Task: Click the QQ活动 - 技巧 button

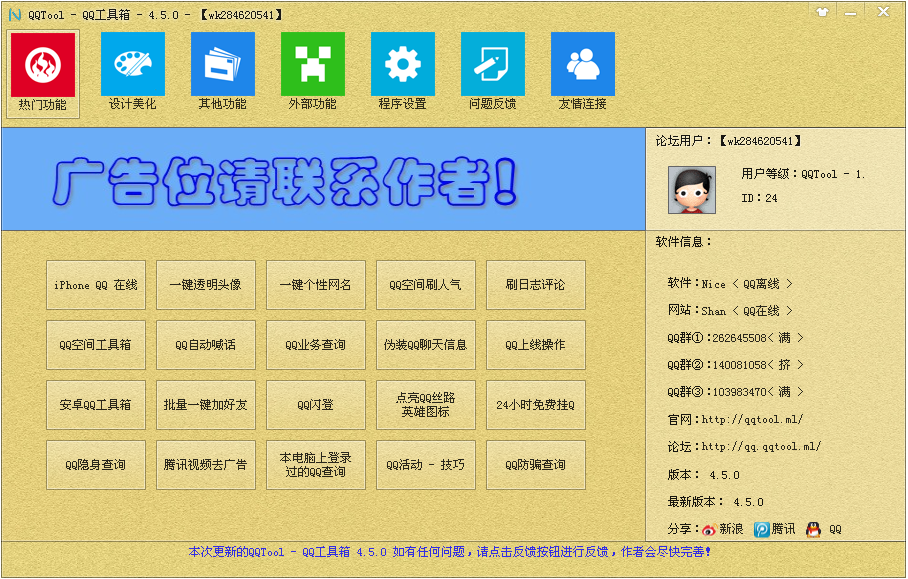Action: tap(426, 465)
